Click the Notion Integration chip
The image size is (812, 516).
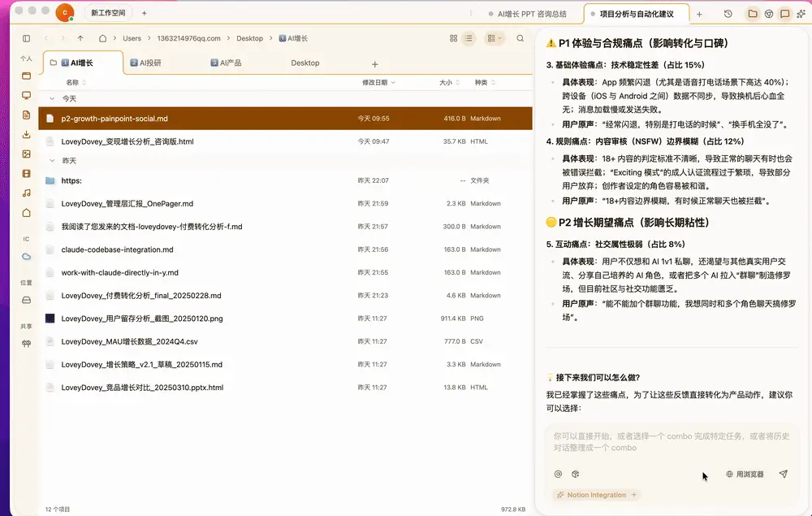(x=595, y=495)
